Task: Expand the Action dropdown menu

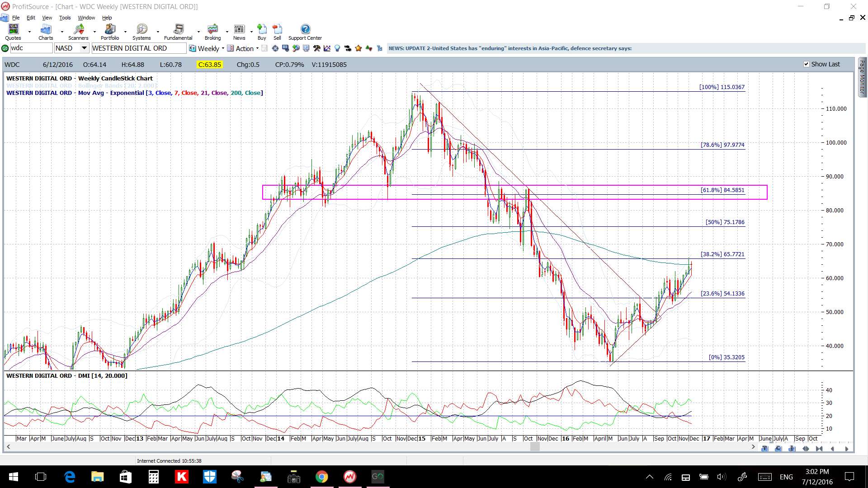Action: pos(243,48)
